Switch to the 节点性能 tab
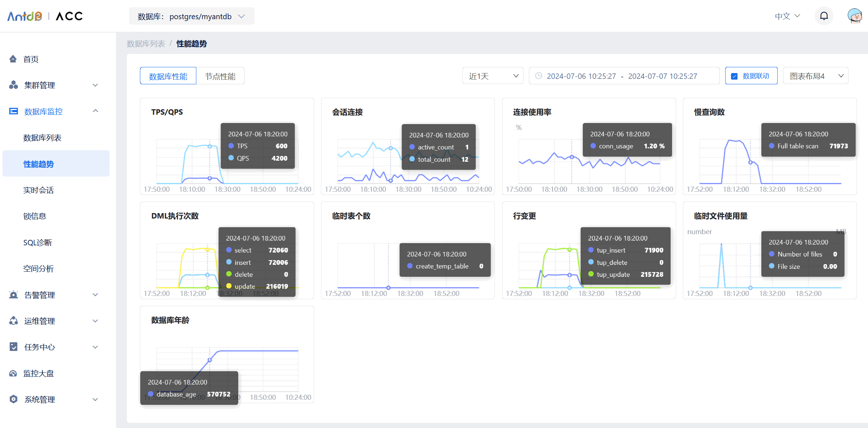868x428 pixels. [220, 76]
